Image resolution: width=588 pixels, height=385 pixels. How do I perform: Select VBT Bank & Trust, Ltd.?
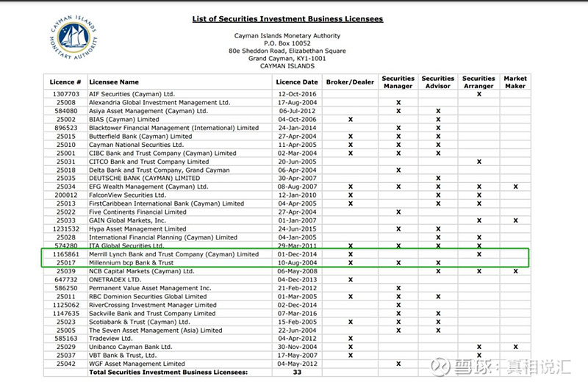pos(123,355)
